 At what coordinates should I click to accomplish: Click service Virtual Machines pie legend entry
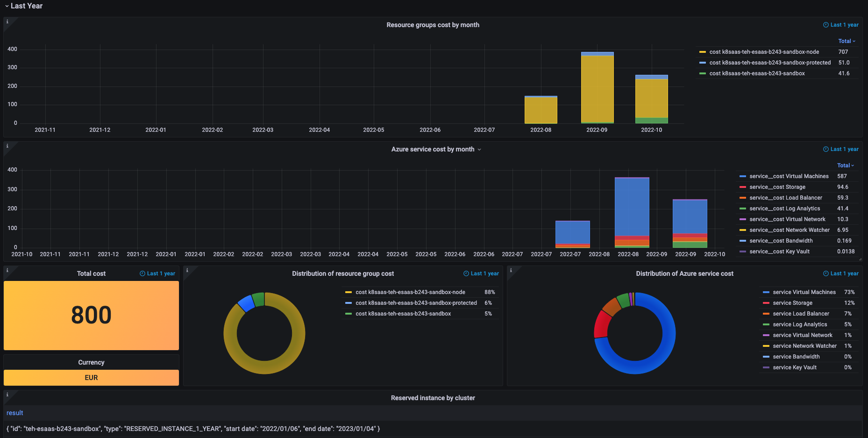click(x=804, y=292)
